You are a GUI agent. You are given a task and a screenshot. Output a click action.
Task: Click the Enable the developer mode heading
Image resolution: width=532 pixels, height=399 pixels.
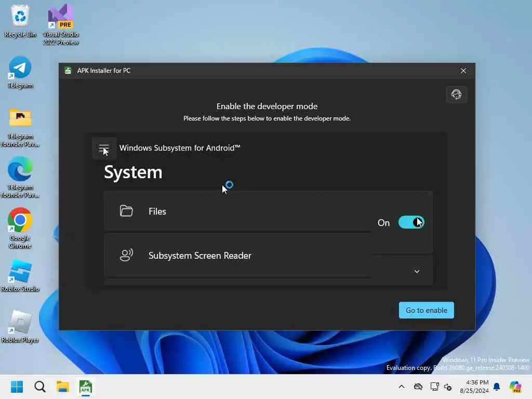click(267, 106)
